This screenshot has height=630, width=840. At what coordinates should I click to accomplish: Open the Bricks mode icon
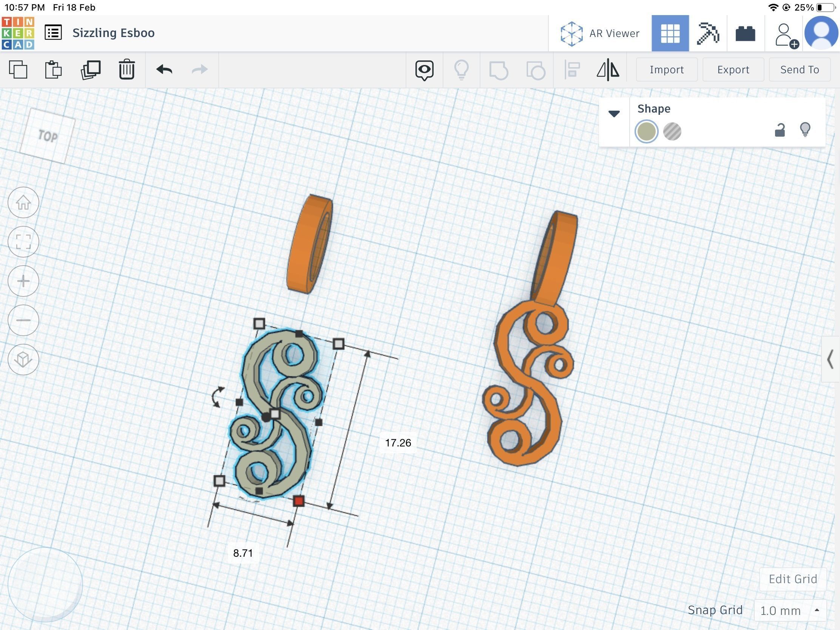(x=745, y=33)
